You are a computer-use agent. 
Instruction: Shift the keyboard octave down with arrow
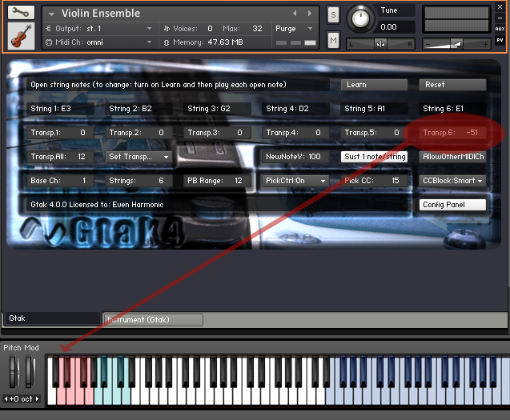click(x=6, y=398)
